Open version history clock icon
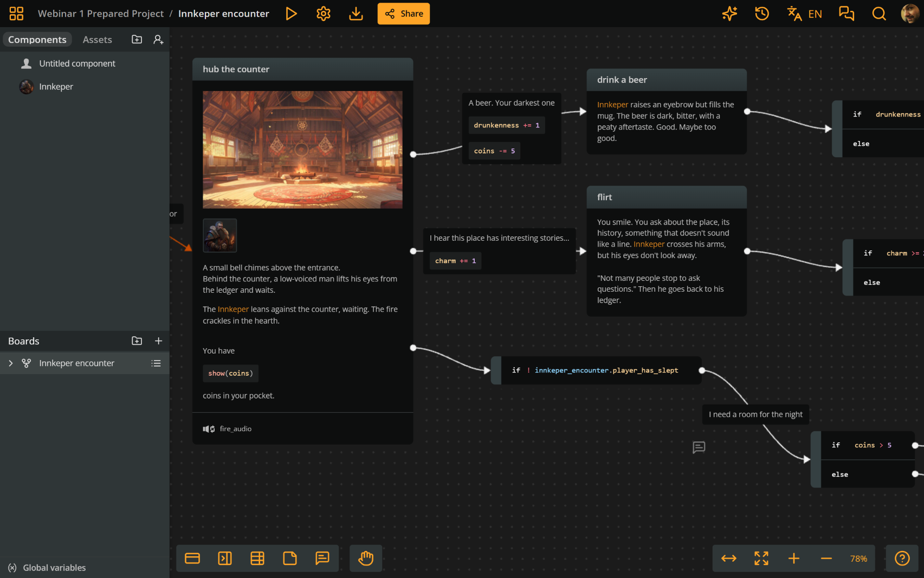The height and width of the screenshot is (578, 924). [x=762, y=14]
